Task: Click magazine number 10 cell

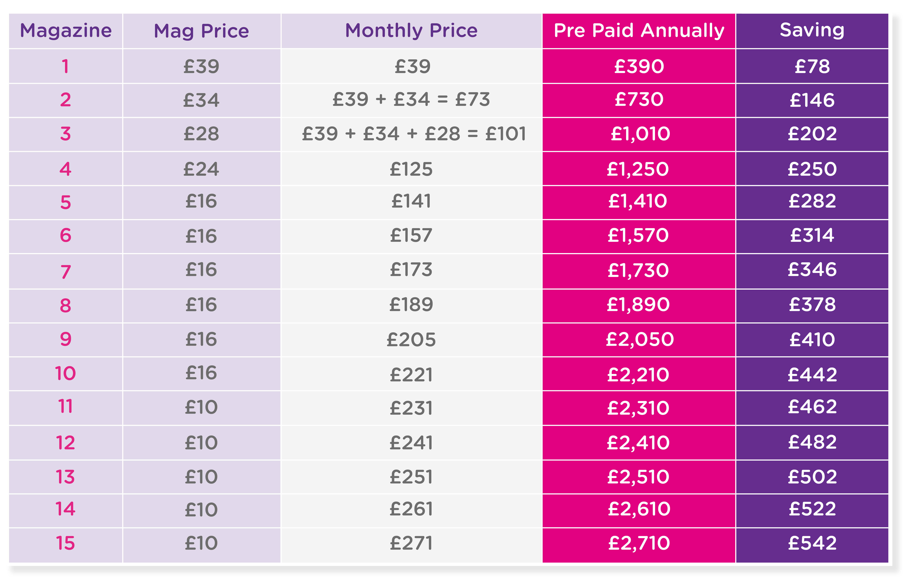Action: pos(66,374)
